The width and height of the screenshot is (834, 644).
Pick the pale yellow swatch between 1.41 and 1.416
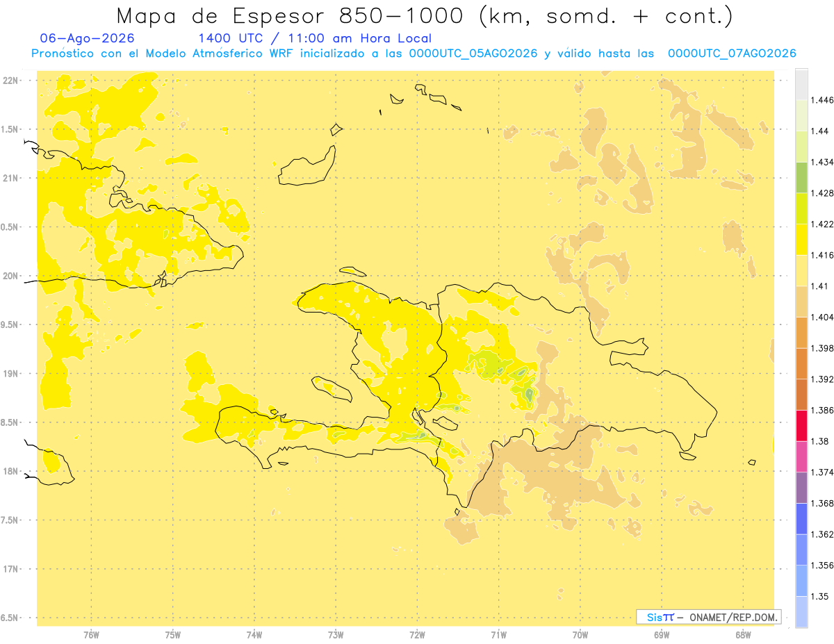click(x=801, y=270)
